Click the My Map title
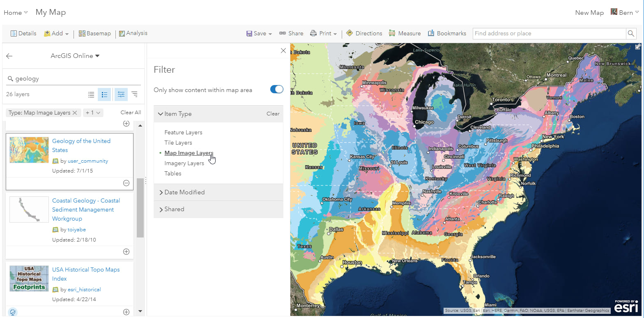The width and height of the screenshot is (644, 318). [51, 12]
